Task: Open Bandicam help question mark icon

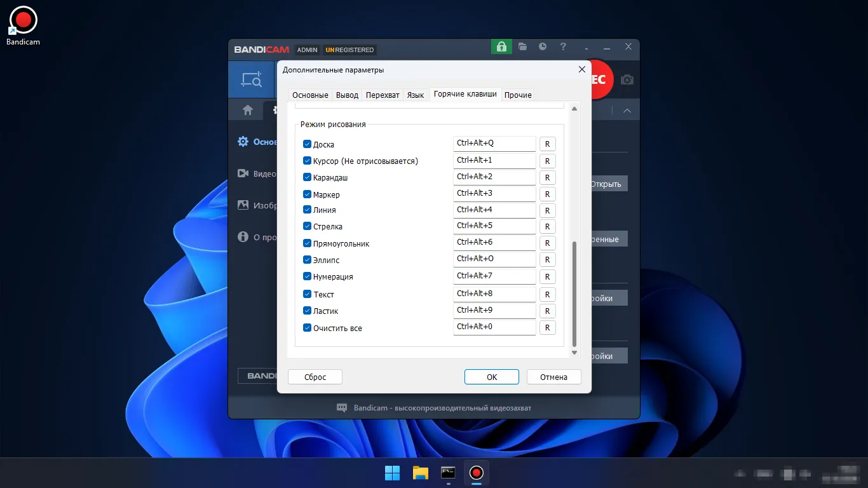Action: [563, 46]
